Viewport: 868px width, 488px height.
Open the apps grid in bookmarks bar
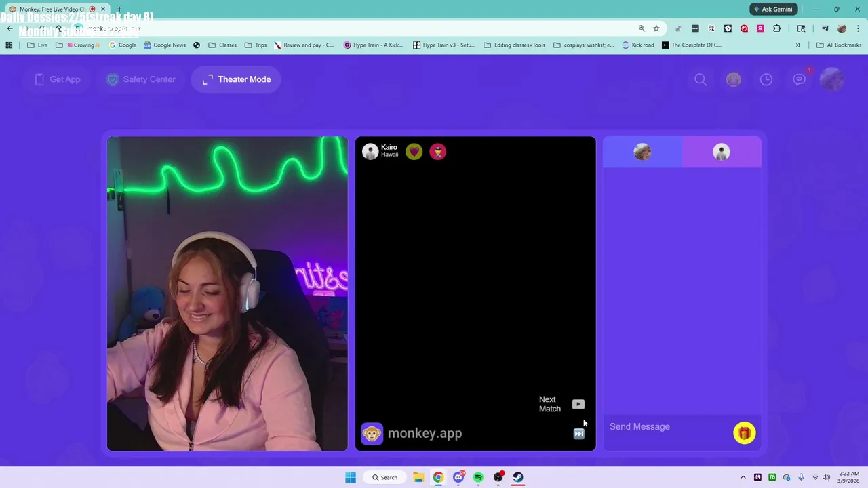(x=9, y=45)
